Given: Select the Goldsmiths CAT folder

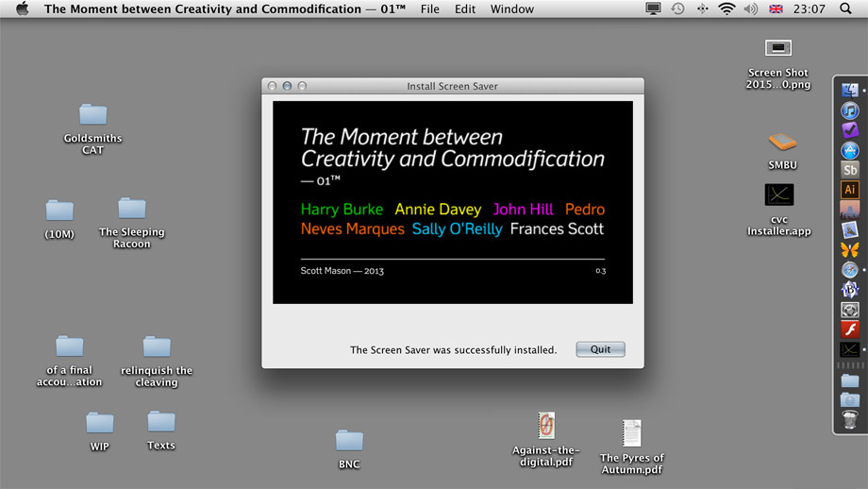Looking at the screenshot, I should (x=92, y=115).
